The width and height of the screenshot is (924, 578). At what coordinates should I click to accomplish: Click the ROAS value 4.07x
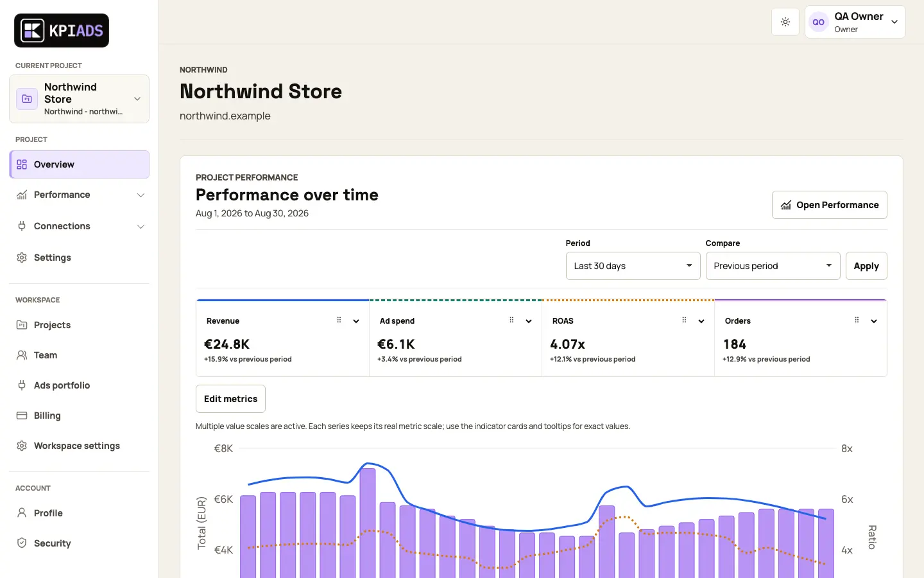pyautogui.click(x=567, y=344)
